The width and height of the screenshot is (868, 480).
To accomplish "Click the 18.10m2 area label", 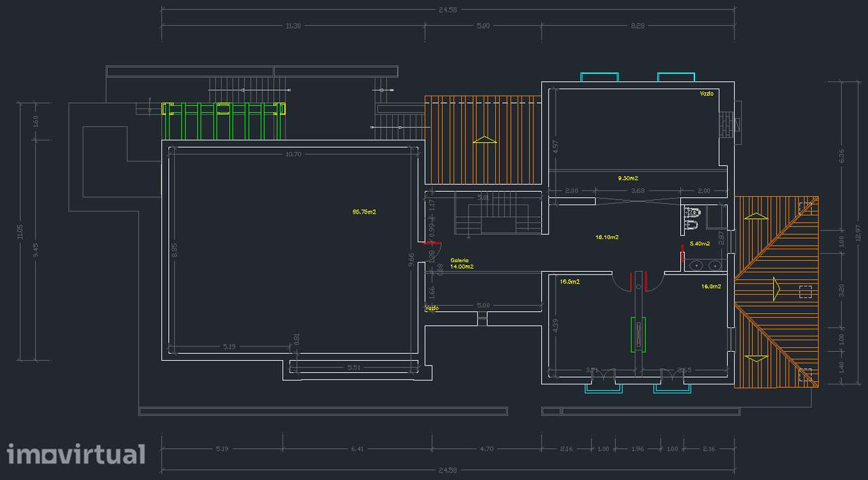I will click(607, 237).
